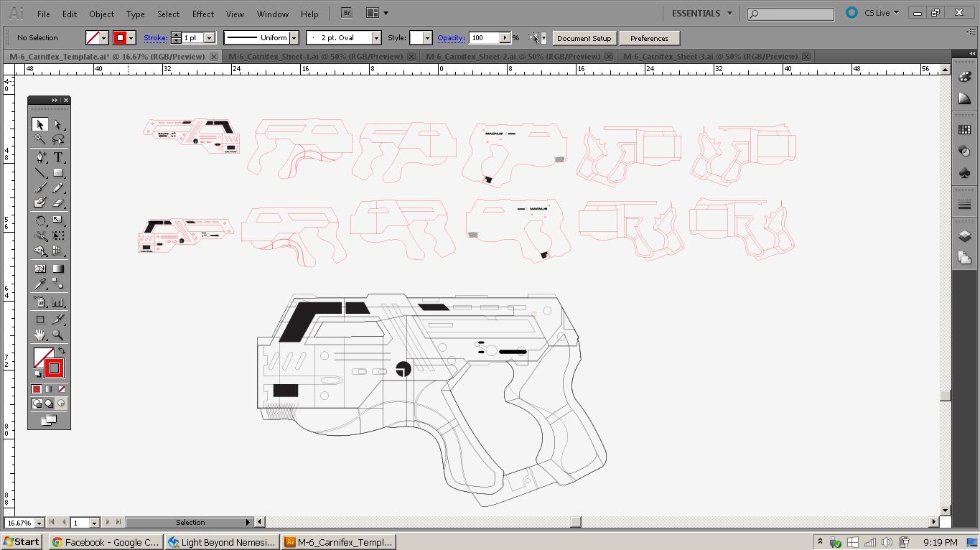
Task: Open graphic Style dropdown
Action: [x=428, y=38]
